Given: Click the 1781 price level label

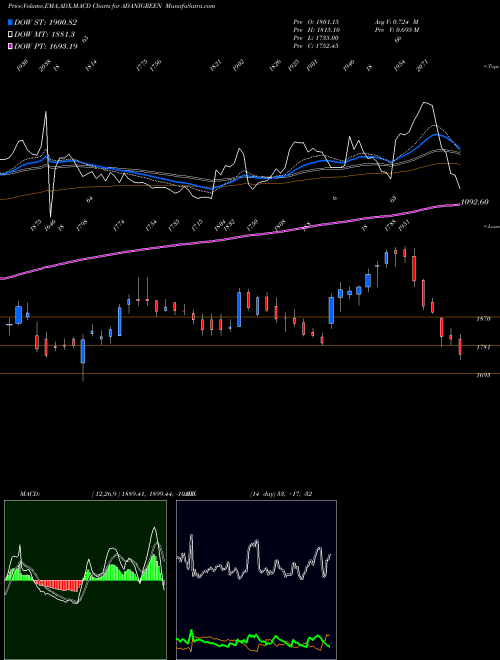Looking at the screenshot, I should pyautogui.click(x=483, y=347).
